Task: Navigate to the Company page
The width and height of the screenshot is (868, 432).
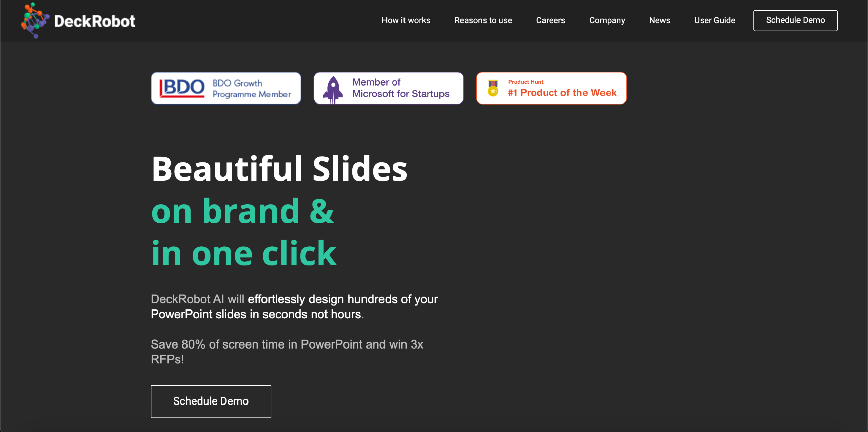Action: pos(607,20)
